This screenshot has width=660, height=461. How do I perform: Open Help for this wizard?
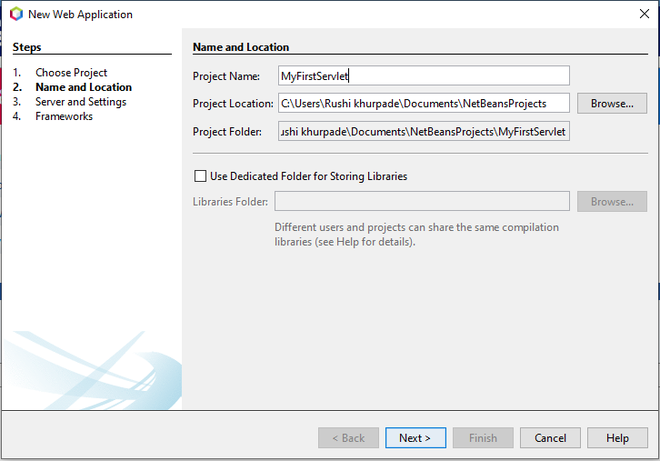(x=617, y=438)
